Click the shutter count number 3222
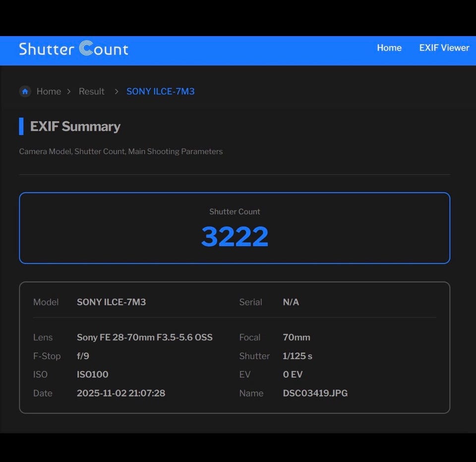This screenshot has width=476, height=462. tap(235, 236)
